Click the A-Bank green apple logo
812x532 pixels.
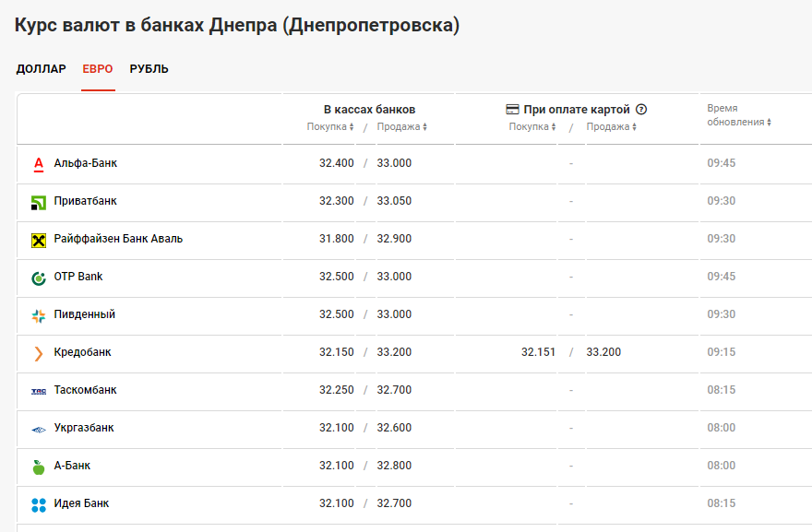point(39,467)
